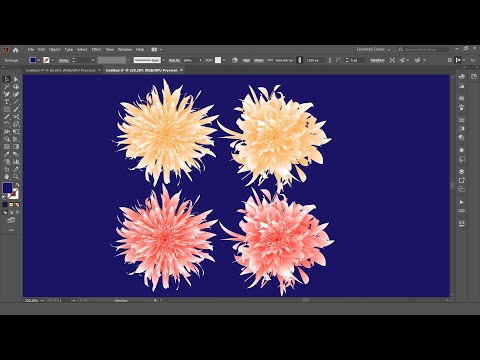Open the Help menu

[140, 49]
